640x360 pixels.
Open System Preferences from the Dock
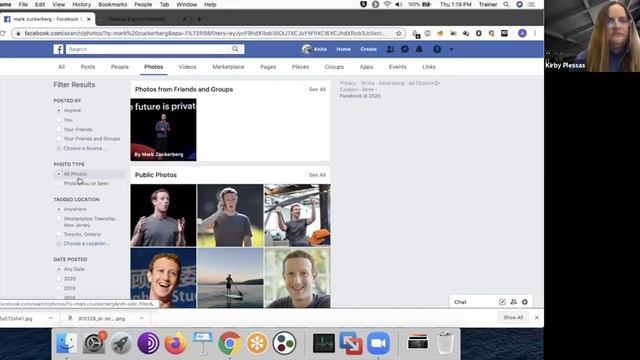pyautogui.click(x=94, y=343)
